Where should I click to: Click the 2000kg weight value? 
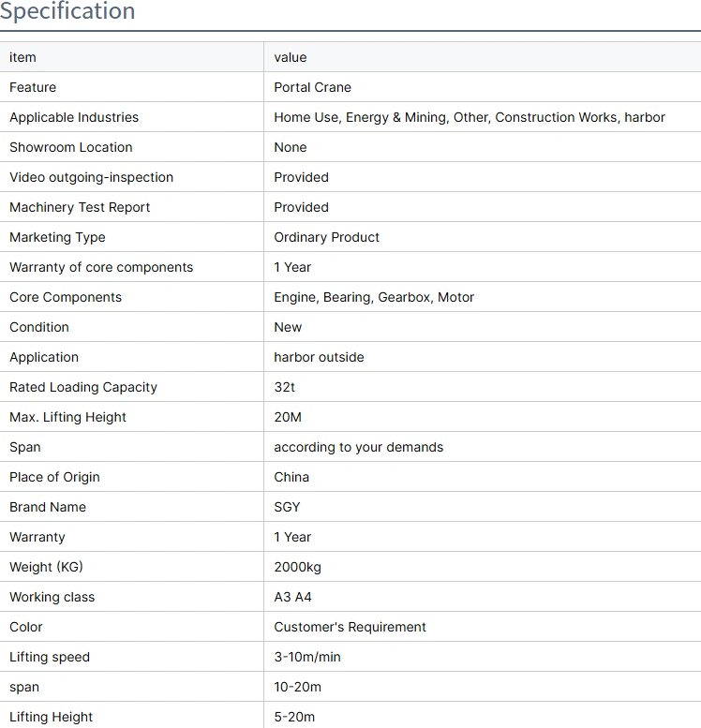pyautogui.click(x=297, y=567)
